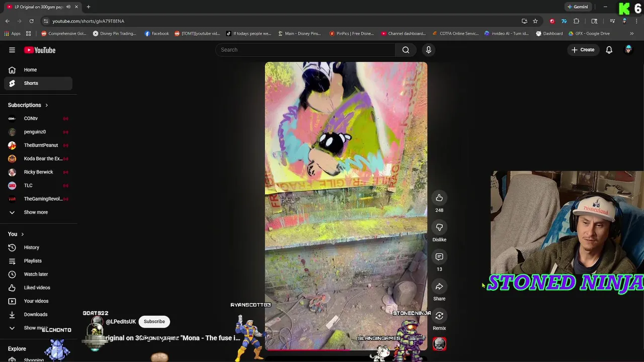644x362 pixels.
Task: Open Koda Bear channel subscription
Action: point(38,158)
